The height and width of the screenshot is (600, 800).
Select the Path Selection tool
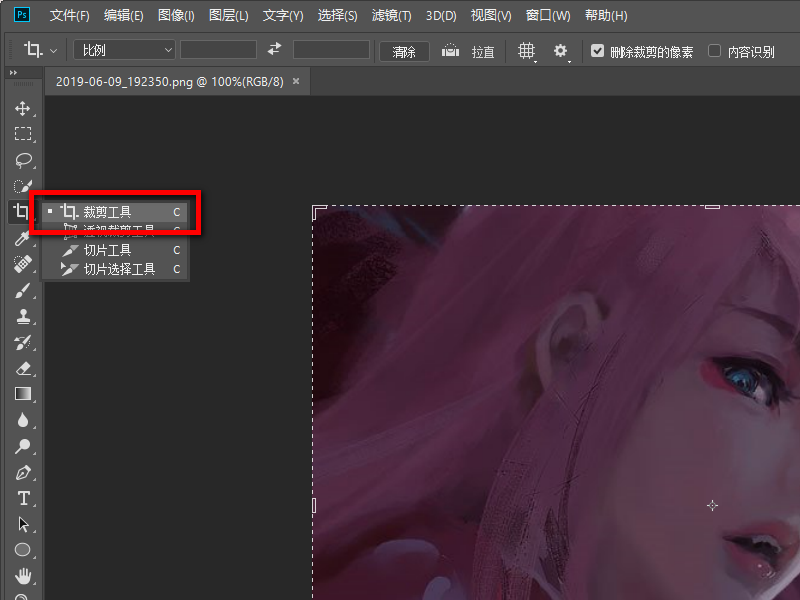(x=23, y=524)
